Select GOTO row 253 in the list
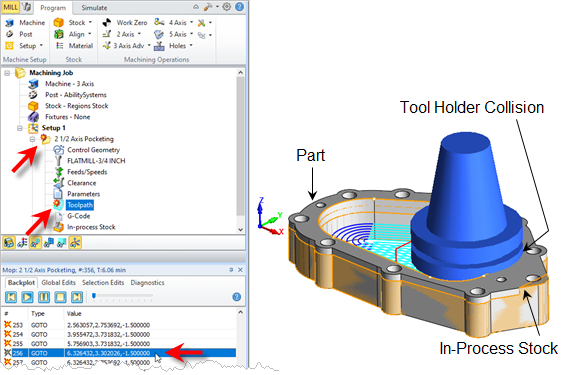The height and width of the screenshot is (375, 570). point(120,325)
